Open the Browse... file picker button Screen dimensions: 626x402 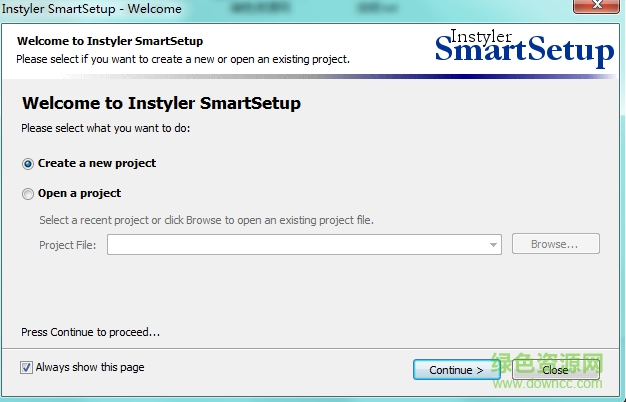[x=556, y=244]
